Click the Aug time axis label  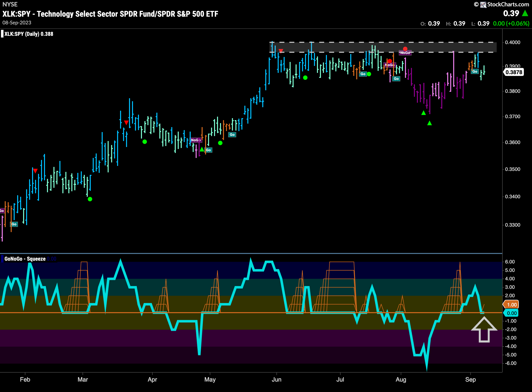point(401,380)
